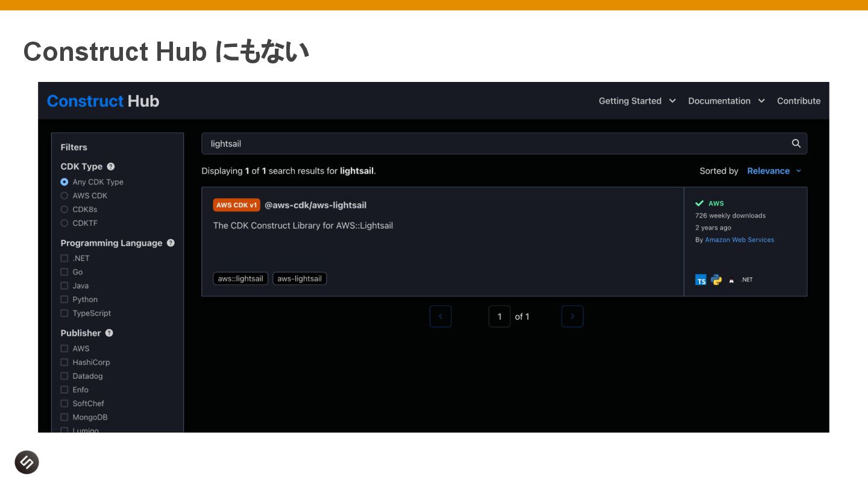Image resolution: width=868 pixels, height=488 pixels.
Task: Click the 726 weekly downloads text
Action: (730, 216)
